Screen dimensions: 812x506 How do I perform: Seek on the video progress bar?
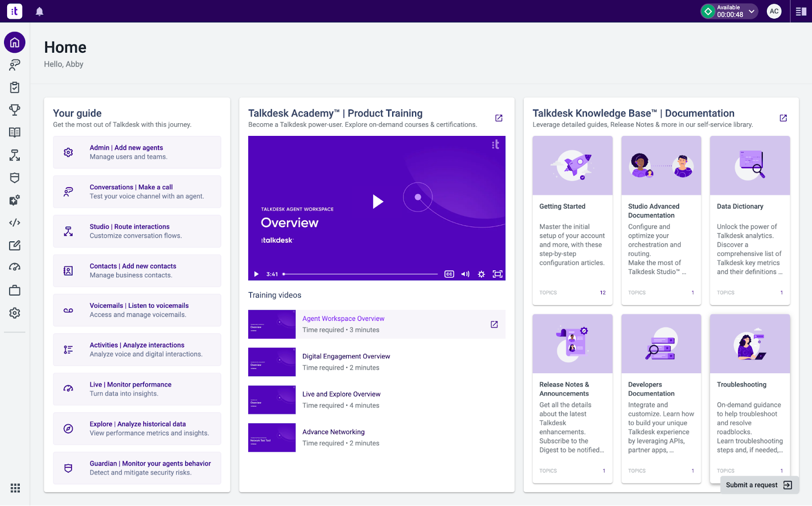pyautogui.click(x=360, y=274)
